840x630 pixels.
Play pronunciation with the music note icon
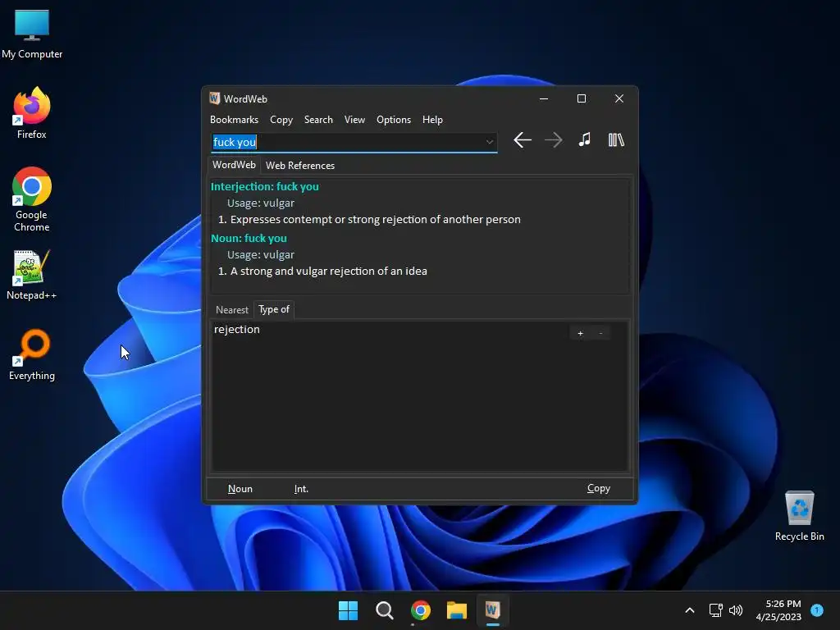pos(584,139)
